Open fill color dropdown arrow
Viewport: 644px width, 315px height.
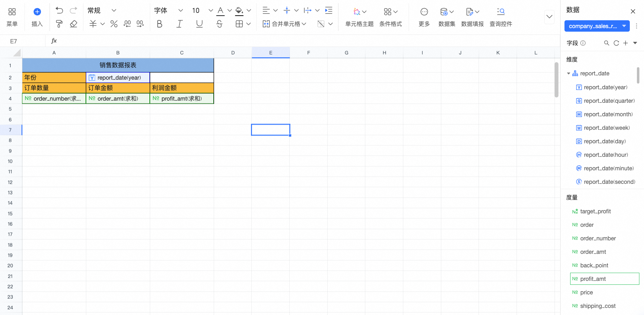pos(249,11)
